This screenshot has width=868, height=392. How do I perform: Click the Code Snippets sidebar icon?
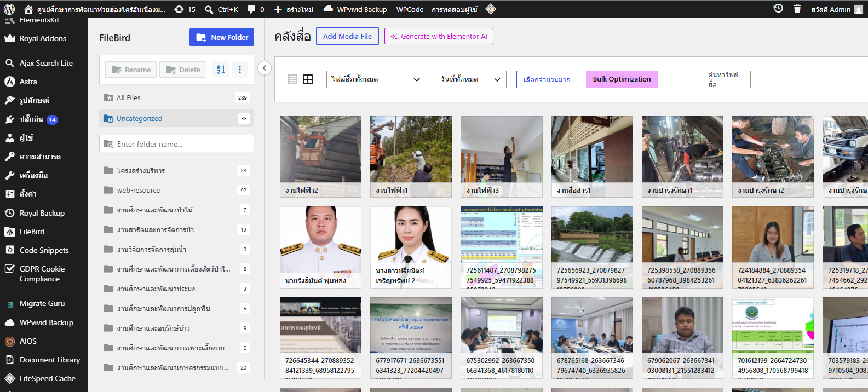pos(10,250)
